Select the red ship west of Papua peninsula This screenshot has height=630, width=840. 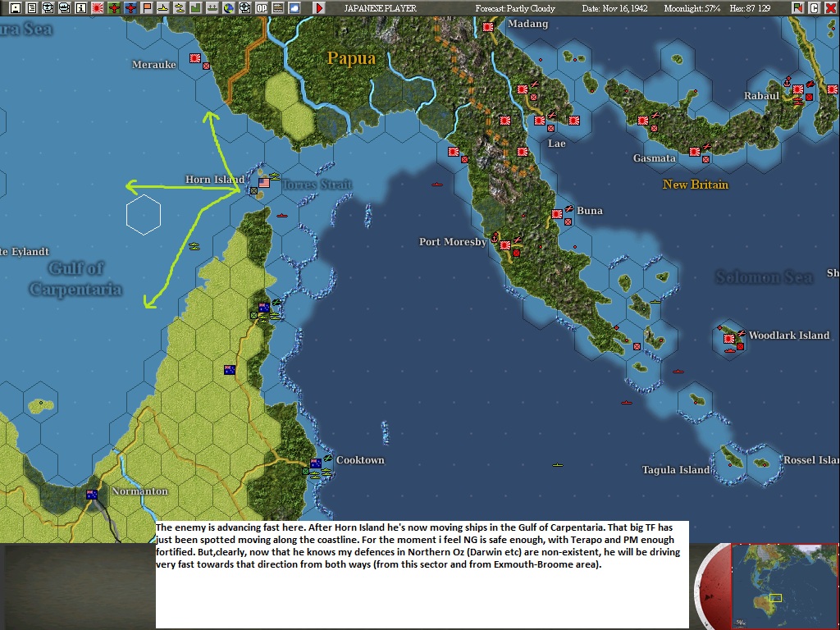click(437, 185)
